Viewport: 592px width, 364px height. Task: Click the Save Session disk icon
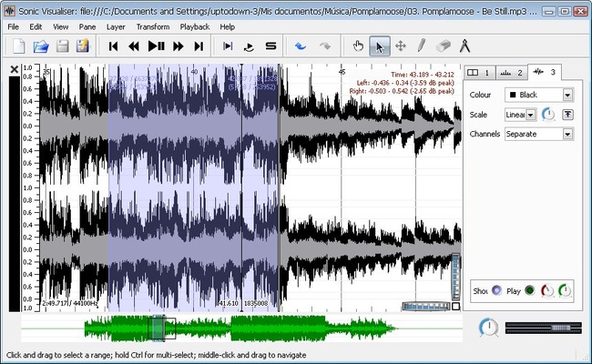click(62, 46)
